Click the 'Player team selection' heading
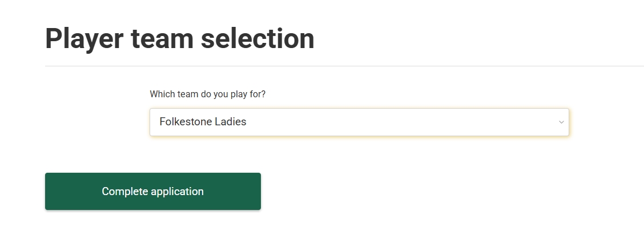The width and height of the screenshot is (644, 242). point(180,39)
